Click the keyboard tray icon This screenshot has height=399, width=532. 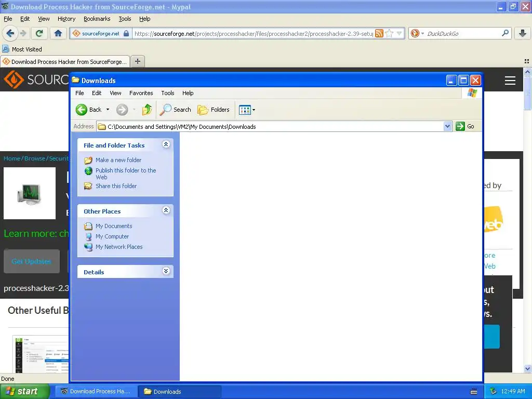coord(474,392)
